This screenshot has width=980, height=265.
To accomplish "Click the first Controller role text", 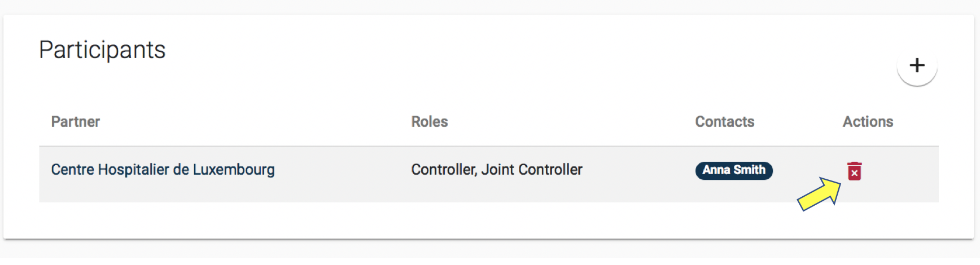I will click(444, 170).
